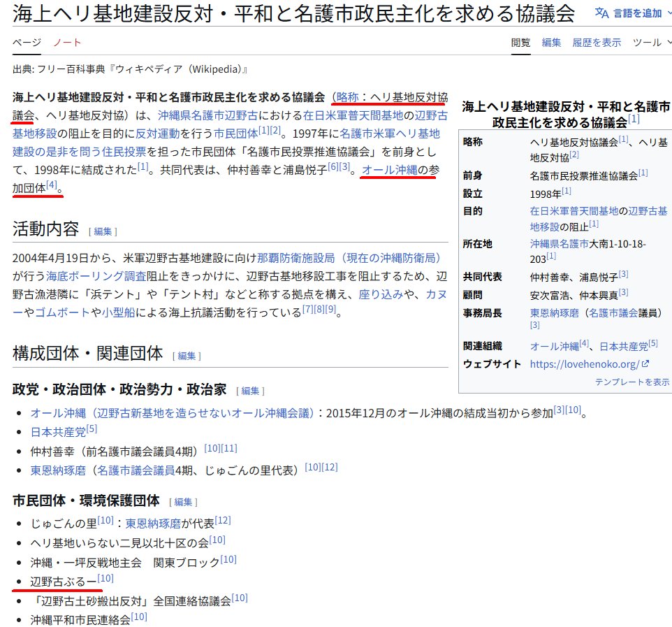Open the 那覇防衛施設局 link

(x=349, y=258)
